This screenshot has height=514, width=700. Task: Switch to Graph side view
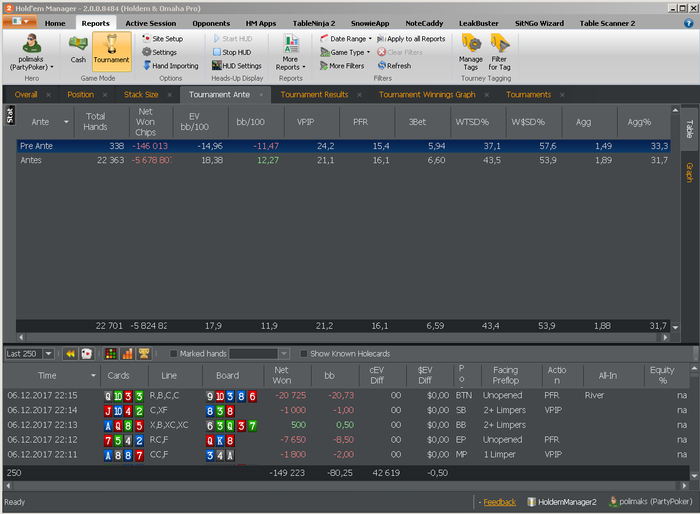(x=689, y=172)
